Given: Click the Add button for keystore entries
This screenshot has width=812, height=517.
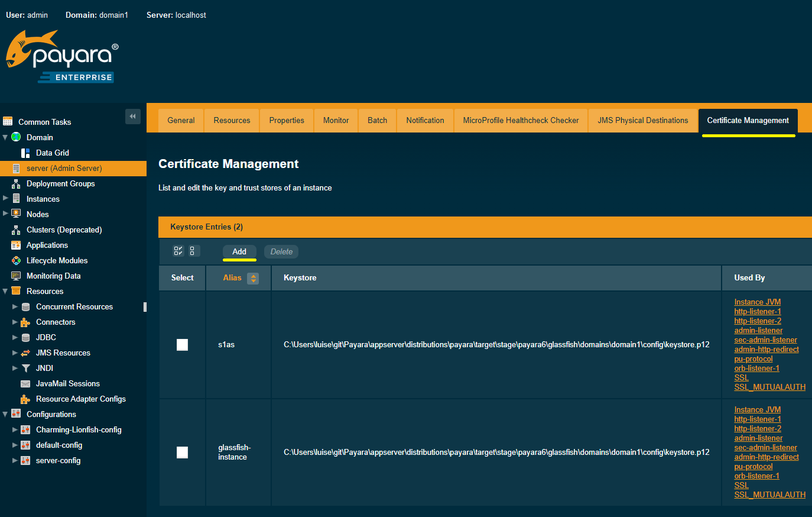Looking at the screenshot, I should pyautogui.click(x=239, y=251).
